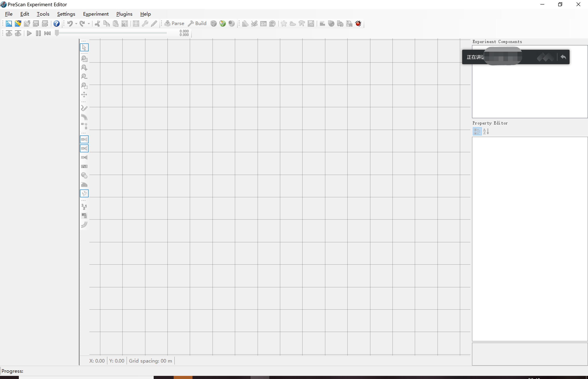Select the path drawing pencil tool
Viewport: 588px width, 379px height.
click(x=84, y=108)
